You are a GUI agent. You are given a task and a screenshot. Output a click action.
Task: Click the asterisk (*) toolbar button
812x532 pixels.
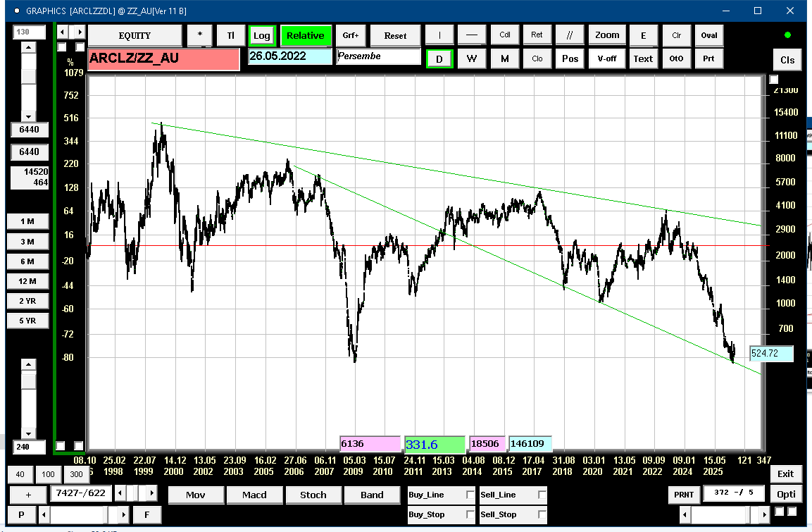pyautogui.click(x=200, y=36)
